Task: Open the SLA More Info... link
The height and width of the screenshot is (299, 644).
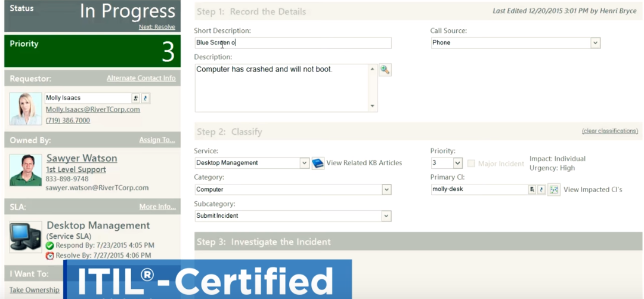Action: point(157,206)
